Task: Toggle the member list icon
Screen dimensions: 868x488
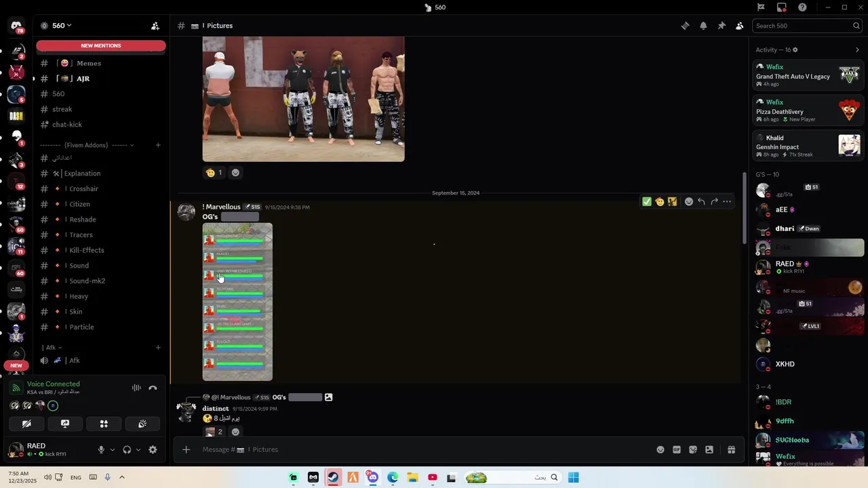Action: click(739, 26)
